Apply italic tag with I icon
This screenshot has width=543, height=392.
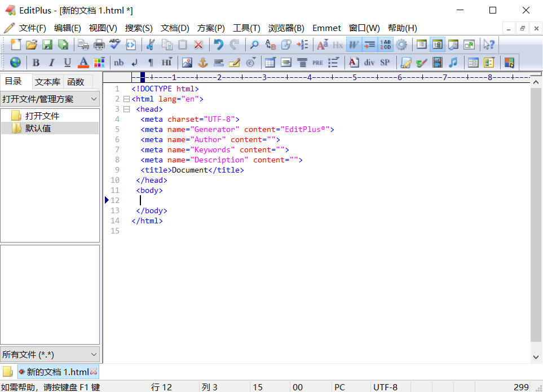(x=52, y=63)
